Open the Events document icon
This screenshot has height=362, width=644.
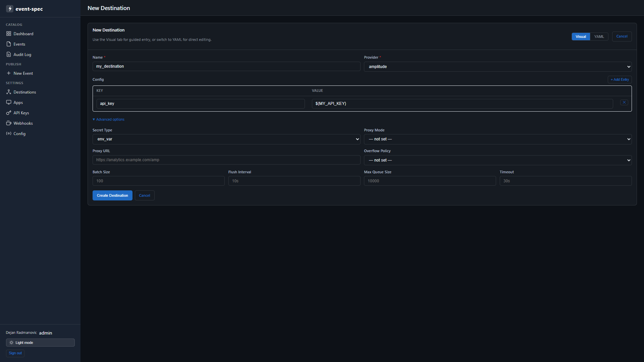(x=9, y=44)
